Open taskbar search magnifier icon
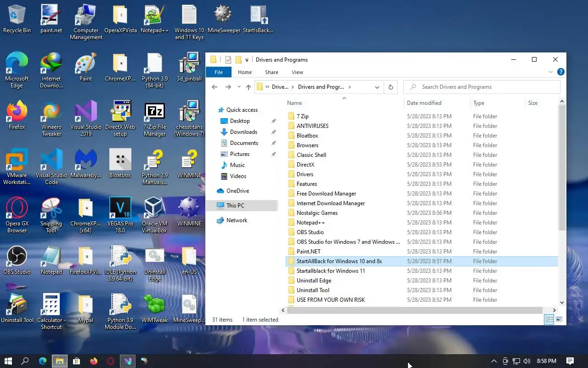The image size is (588, 368). click(25, 361)
